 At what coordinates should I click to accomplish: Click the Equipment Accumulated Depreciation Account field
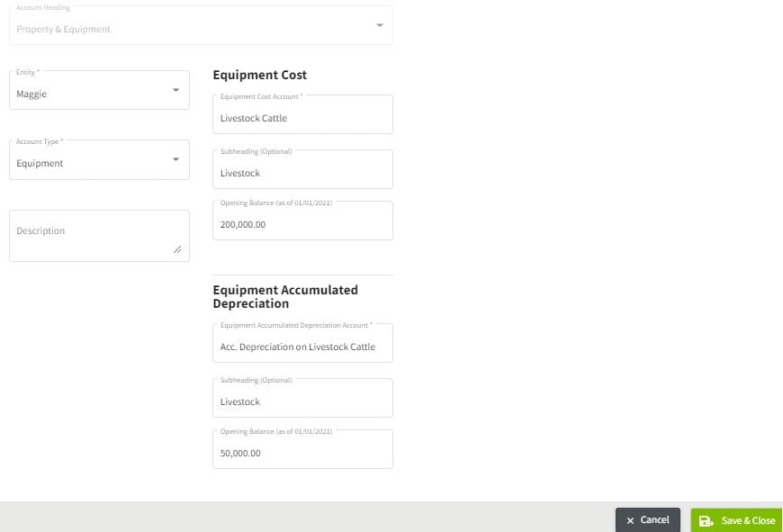tap(302, 346)
